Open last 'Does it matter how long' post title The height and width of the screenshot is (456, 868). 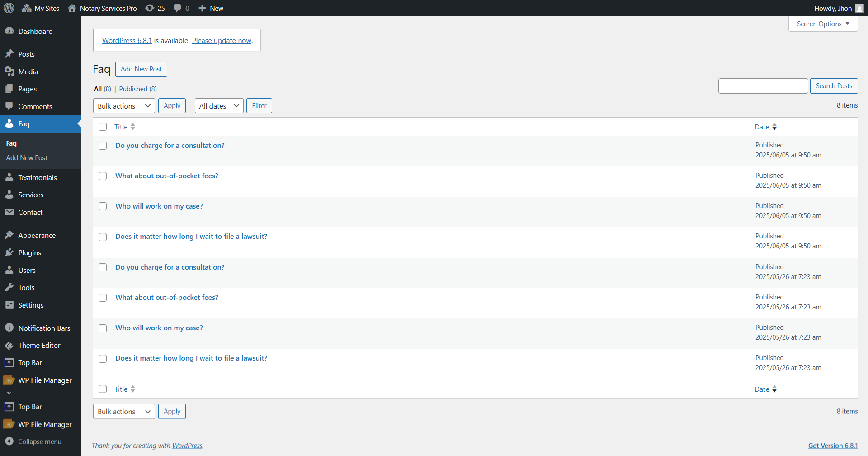coord(191,358)
